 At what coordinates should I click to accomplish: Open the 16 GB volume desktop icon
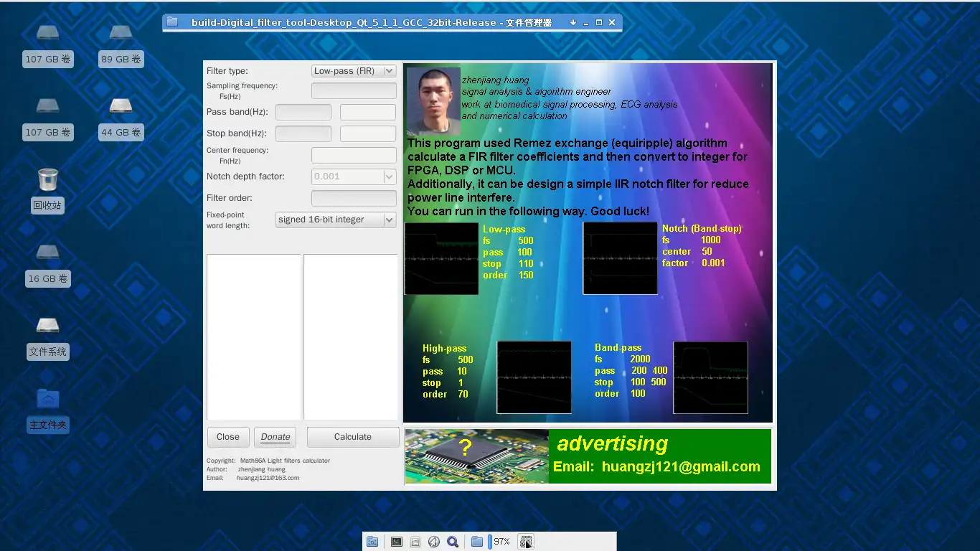coord(48,264)
